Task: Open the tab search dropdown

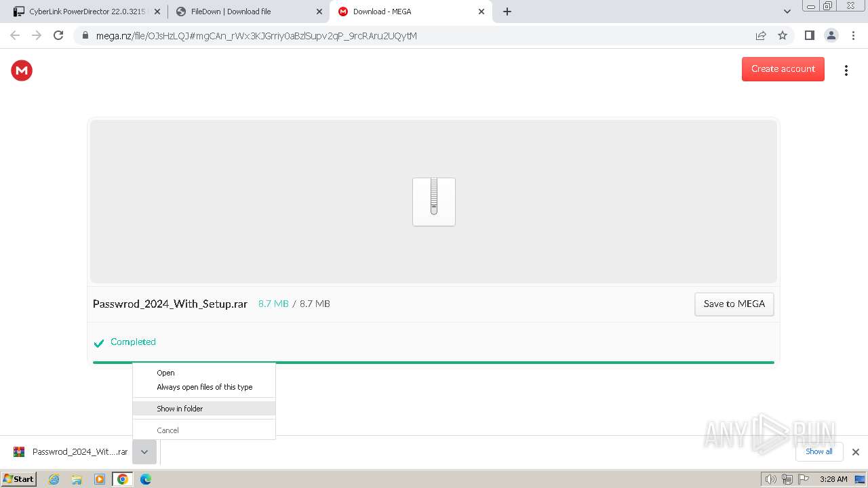Action: tap(787, 12)
